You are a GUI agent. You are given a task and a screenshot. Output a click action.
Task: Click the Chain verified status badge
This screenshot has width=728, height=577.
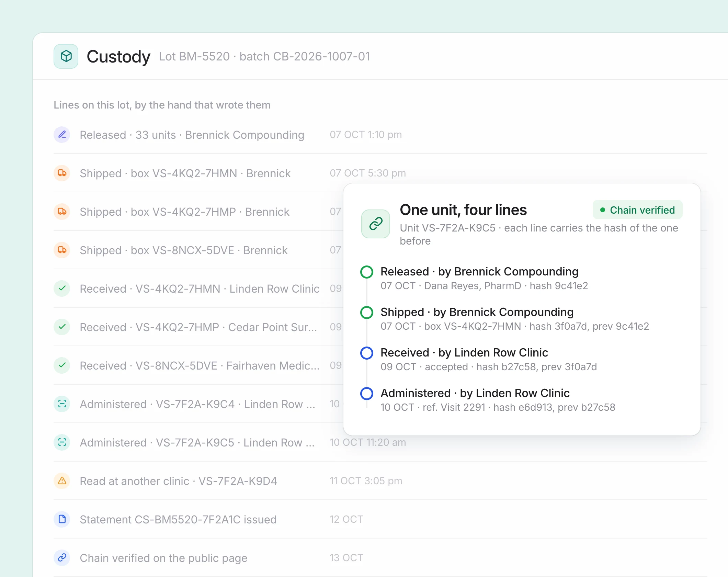coord(637,210)
